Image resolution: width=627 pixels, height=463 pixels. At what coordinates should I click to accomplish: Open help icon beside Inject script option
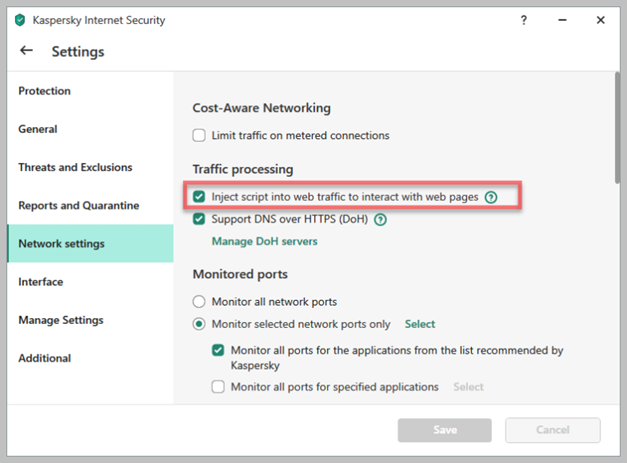click(491, 197)
